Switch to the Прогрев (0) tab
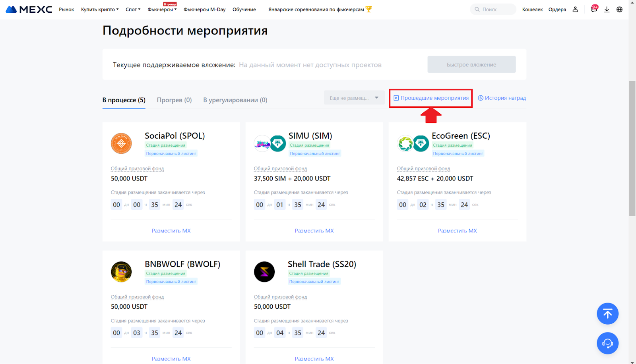 click(174, 100)
